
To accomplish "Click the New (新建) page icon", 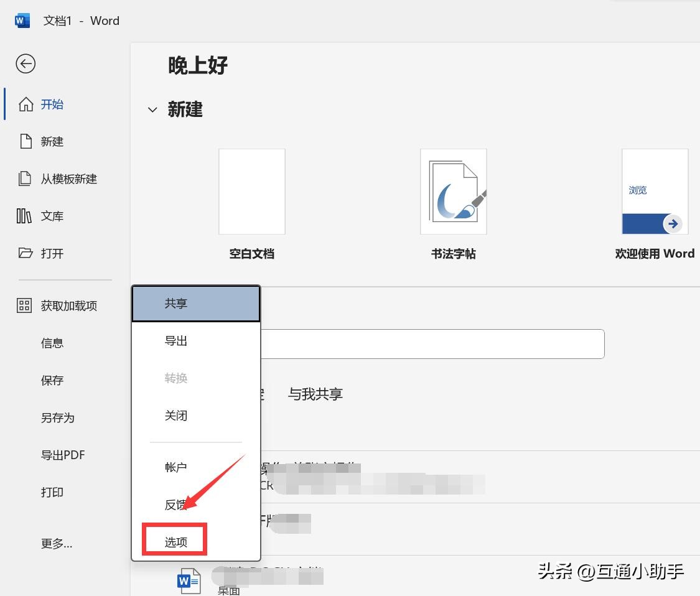I will (26, 142).
